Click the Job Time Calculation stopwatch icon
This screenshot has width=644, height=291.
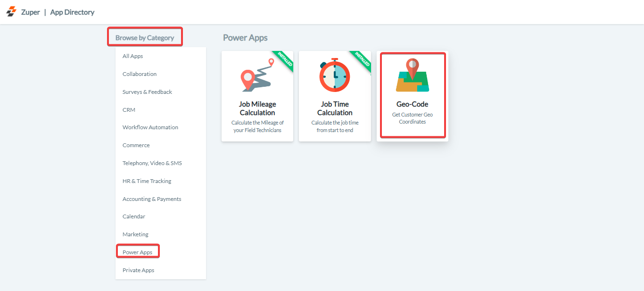click(x=335, y=75)
